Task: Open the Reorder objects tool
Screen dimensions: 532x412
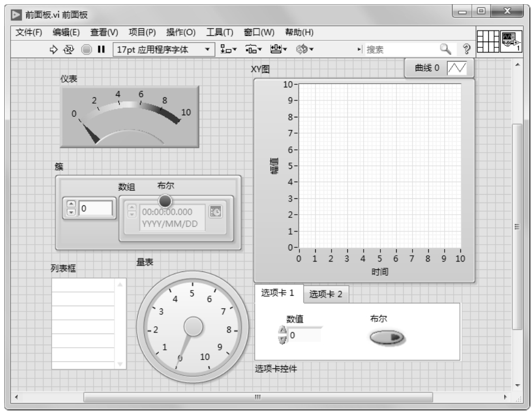Action: 304,49
